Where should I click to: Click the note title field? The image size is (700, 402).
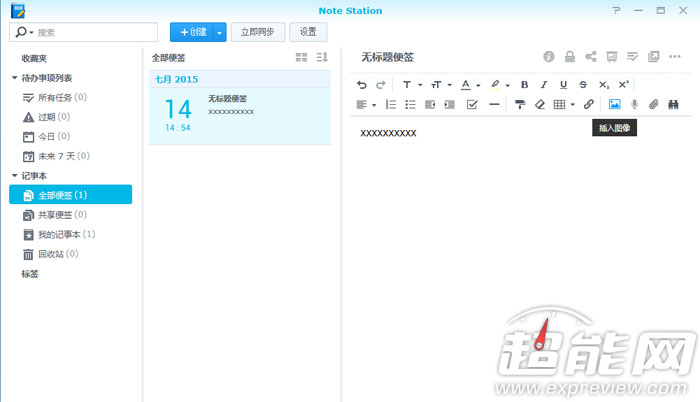pyautogui.click(x=388, y=57)
